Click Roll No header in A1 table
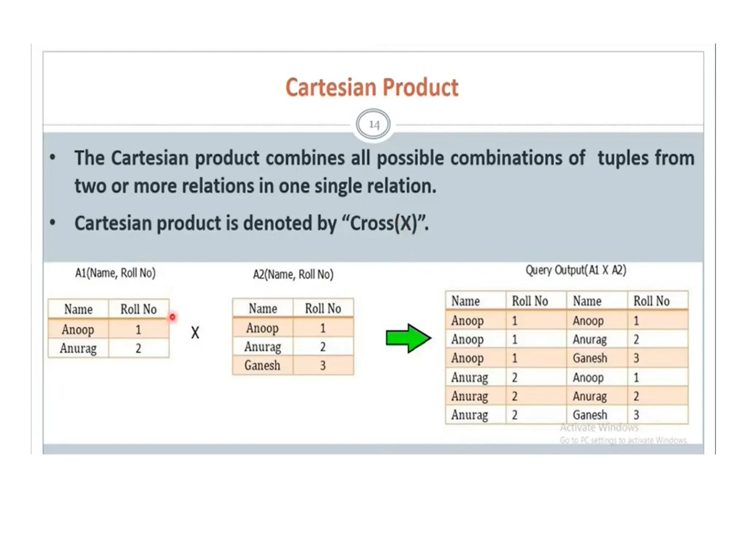This screenshot has height=560, width=747. coord(139,309)
